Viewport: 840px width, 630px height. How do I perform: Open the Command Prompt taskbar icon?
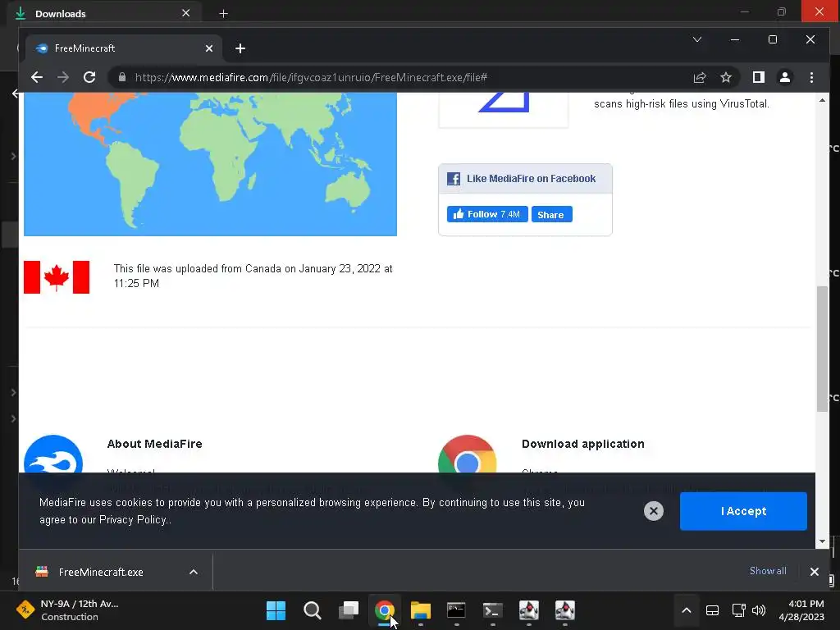tap(456, 610)
